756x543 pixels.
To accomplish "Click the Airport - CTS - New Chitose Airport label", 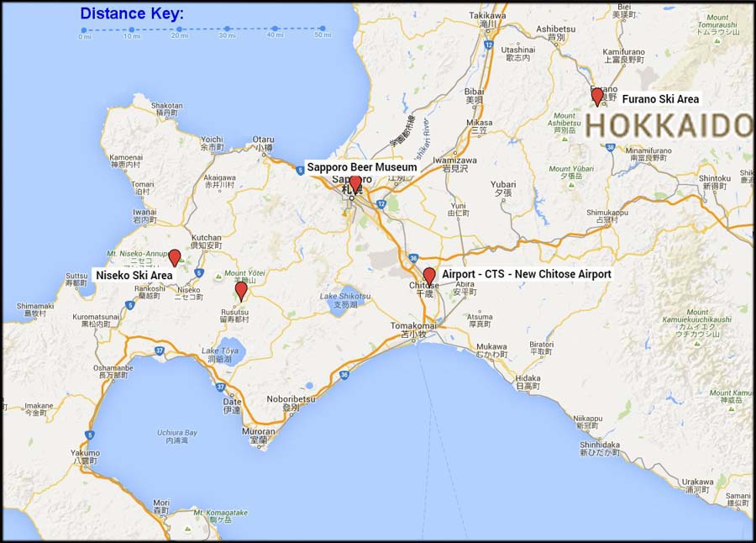I will click(527, 274).
